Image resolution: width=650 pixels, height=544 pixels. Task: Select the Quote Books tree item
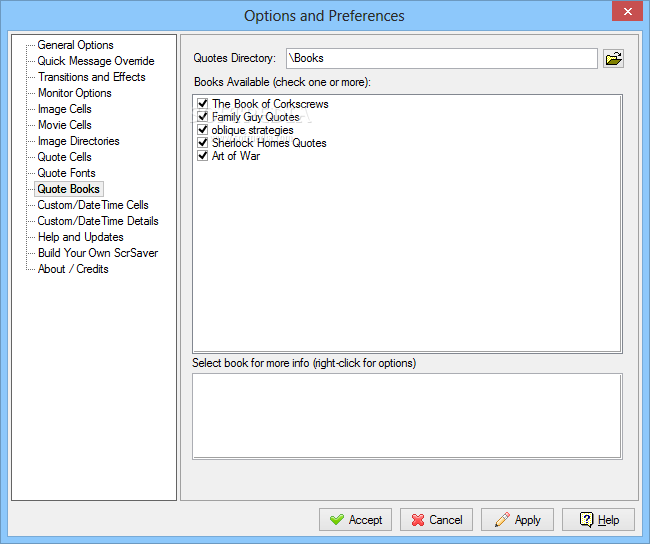68,189
